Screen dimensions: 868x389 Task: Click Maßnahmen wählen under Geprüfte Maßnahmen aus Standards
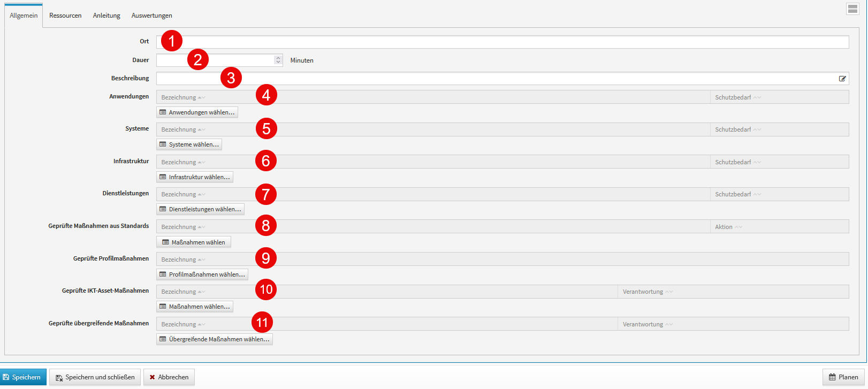(194, 242)
